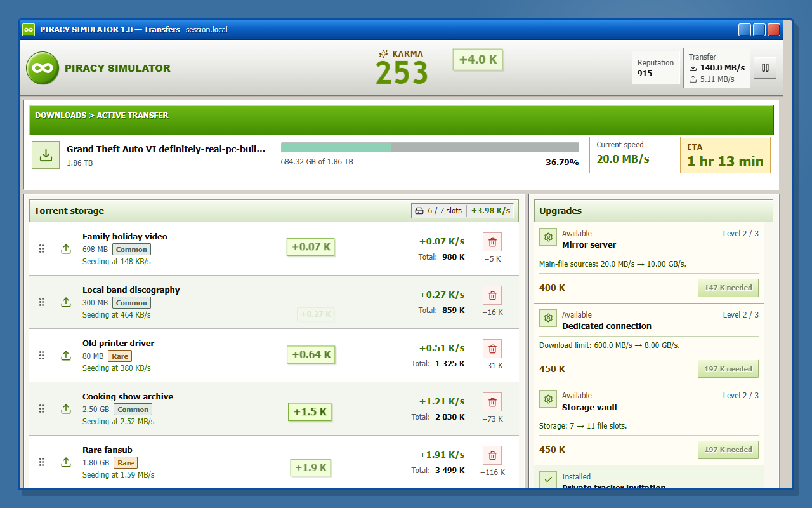The height and width of the screenshot is (508, 812).
Task: Grab the drag handle for Local band discography
Action: tap(42, 302)
